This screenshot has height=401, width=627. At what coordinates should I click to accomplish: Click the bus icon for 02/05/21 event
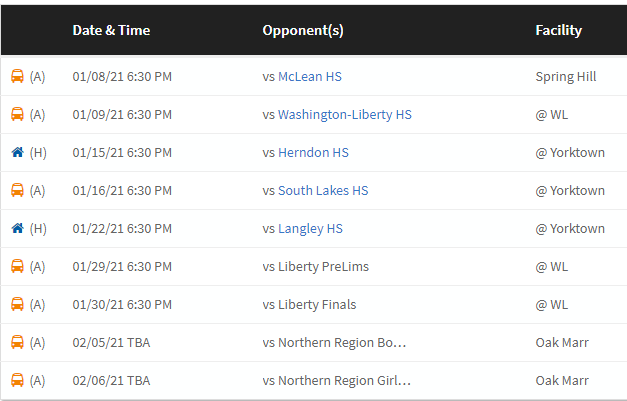[x=17, y=342]
